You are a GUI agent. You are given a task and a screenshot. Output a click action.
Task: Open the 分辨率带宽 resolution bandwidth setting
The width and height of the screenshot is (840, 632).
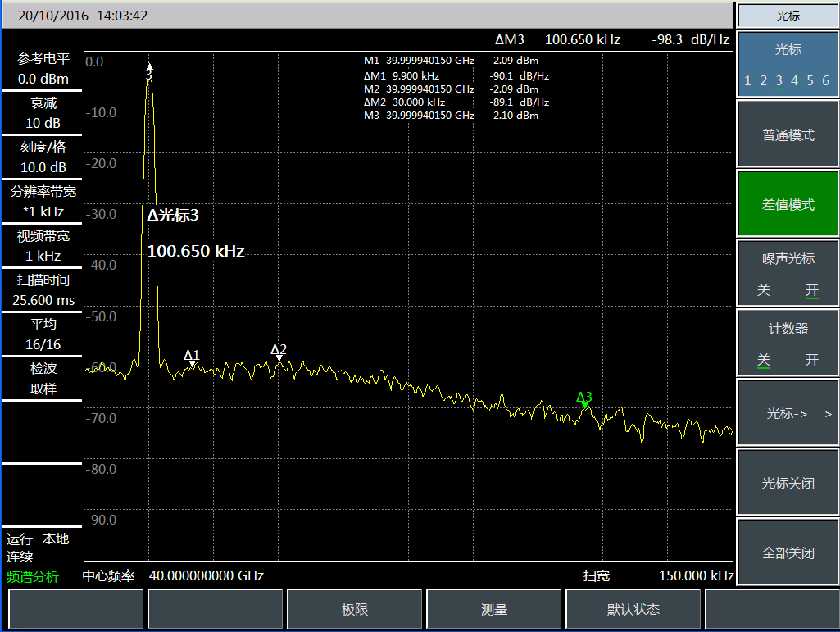pyautogui.click(x=43, y=201)
